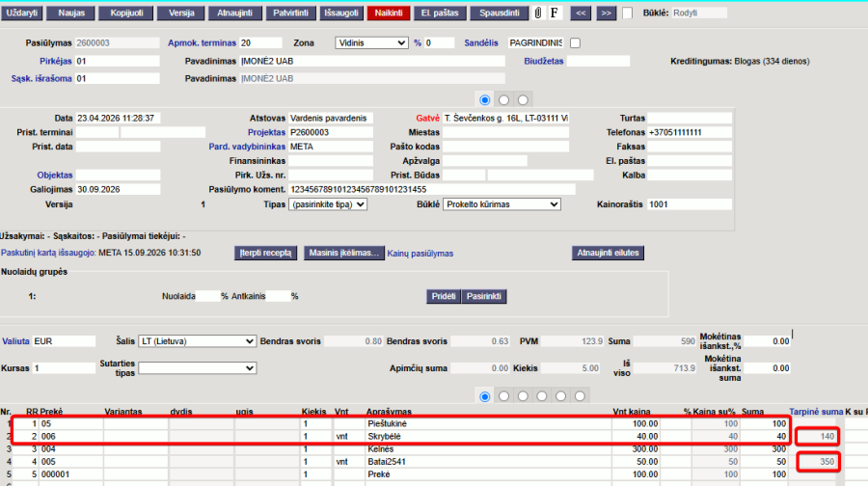Select third radio button above rows table
Image resolution: width=868 pixels, height=486 pixels.
pyautogui.click(x=523, y=396)
